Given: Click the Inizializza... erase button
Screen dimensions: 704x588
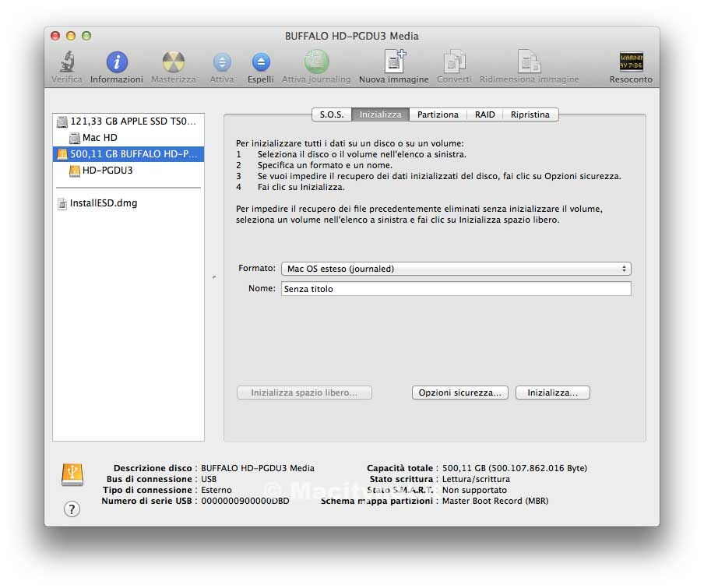Looking at the screenshot, I should pyautogui.click(x=553, y=393).
